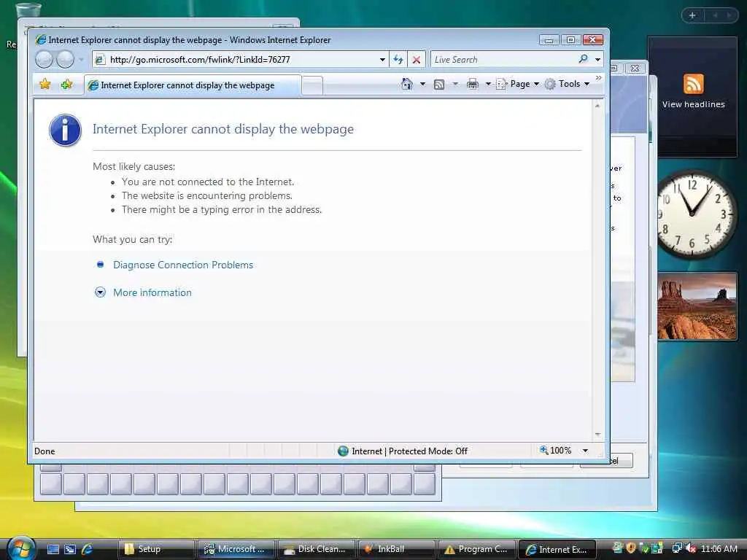This screenshot has height=560, width=747.
Task: Launch Internet Explorer from quick launch
Action: pos(88,550)
